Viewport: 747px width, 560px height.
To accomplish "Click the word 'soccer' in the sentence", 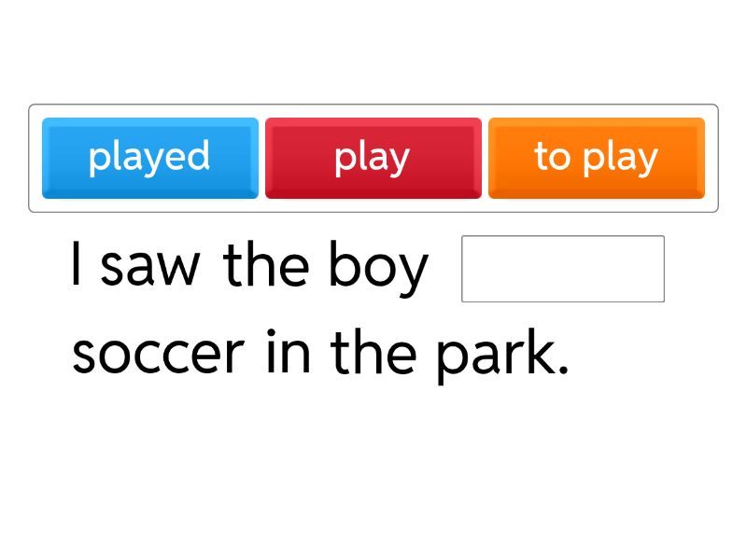I will [158, 354].
